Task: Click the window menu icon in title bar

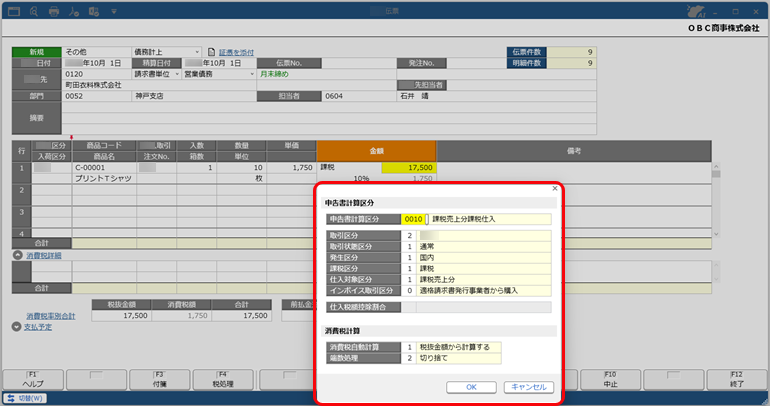Action: click(14, 11)
